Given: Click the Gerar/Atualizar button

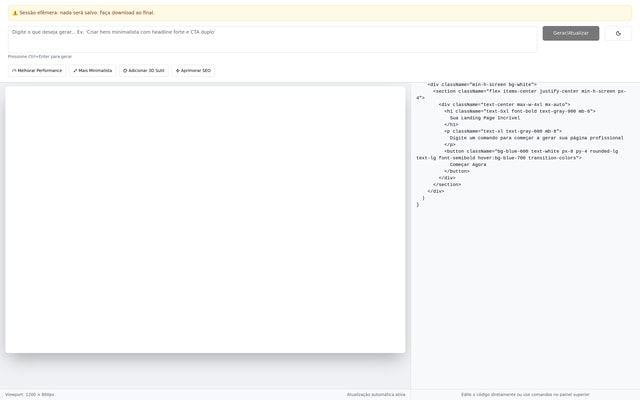Looking at the screenshot, I should 570,33.
